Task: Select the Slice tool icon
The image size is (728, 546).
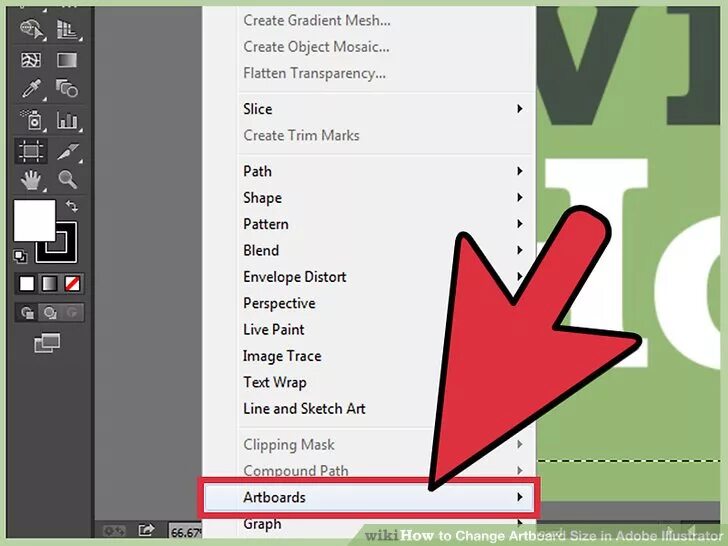Action: pyautogui.click(x=68, y=151)
